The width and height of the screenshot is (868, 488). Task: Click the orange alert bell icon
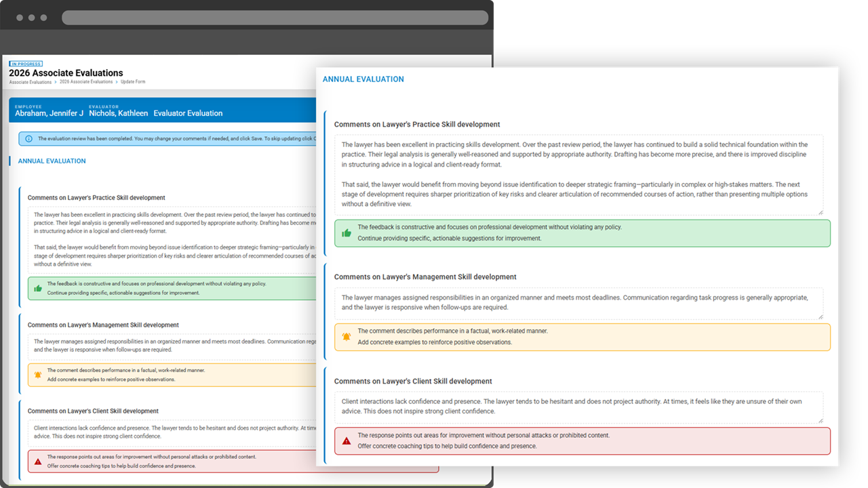click(347, 336)
